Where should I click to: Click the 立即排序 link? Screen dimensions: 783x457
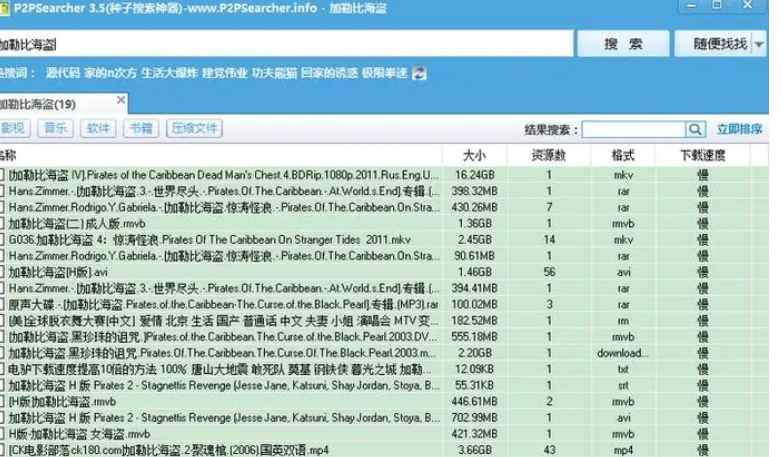coord(739,129)
